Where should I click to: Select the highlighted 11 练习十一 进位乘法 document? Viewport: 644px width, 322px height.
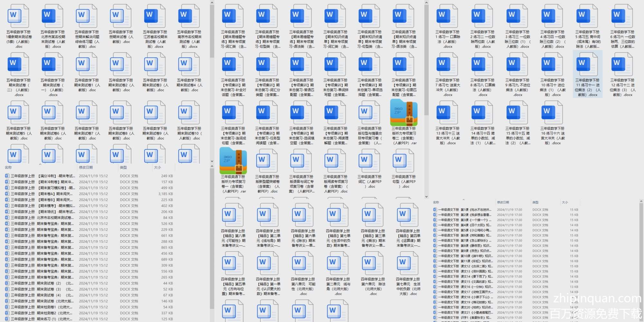pos(587,74)
